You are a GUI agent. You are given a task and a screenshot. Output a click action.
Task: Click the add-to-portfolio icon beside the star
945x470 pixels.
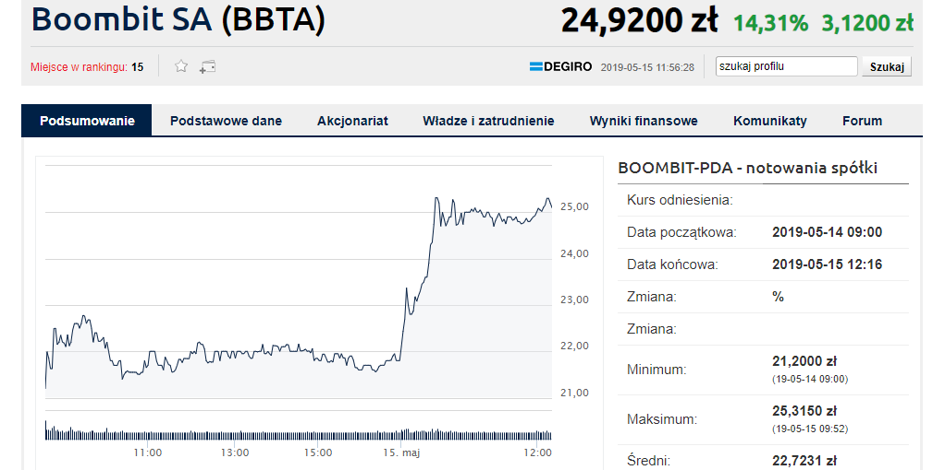click(208, 67)
